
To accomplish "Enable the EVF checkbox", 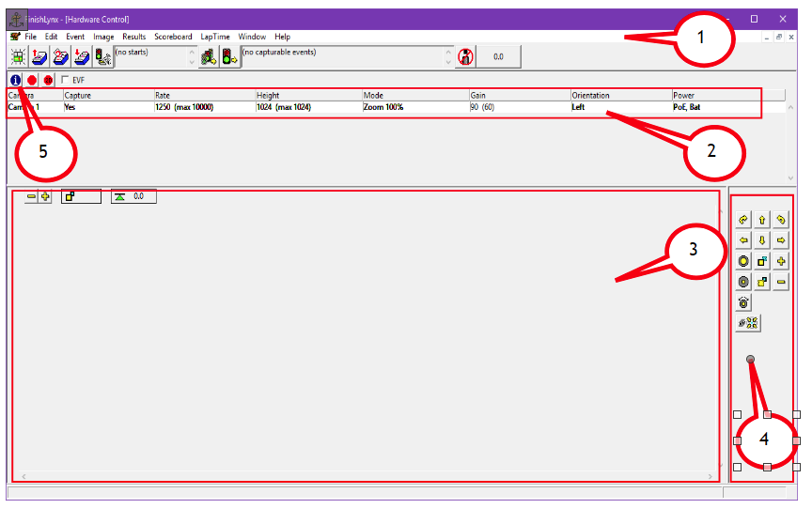I will click(x=65, y=81).
